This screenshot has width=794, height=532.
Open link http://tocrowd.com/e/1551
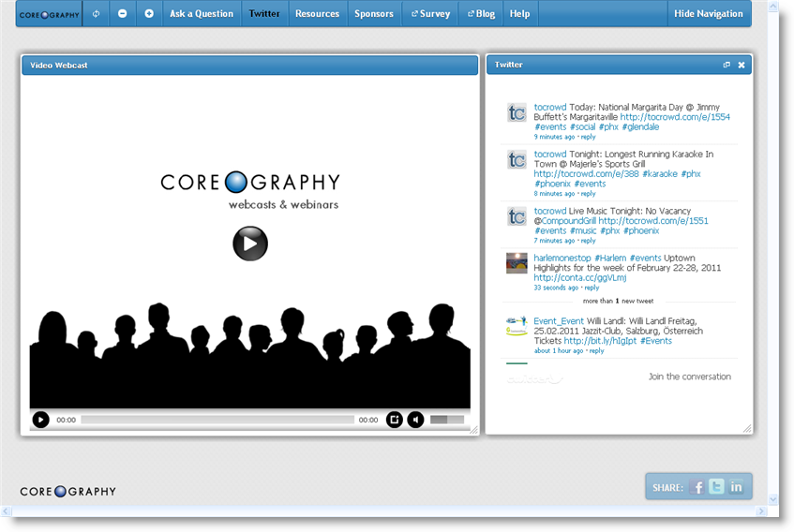(653, 221)
